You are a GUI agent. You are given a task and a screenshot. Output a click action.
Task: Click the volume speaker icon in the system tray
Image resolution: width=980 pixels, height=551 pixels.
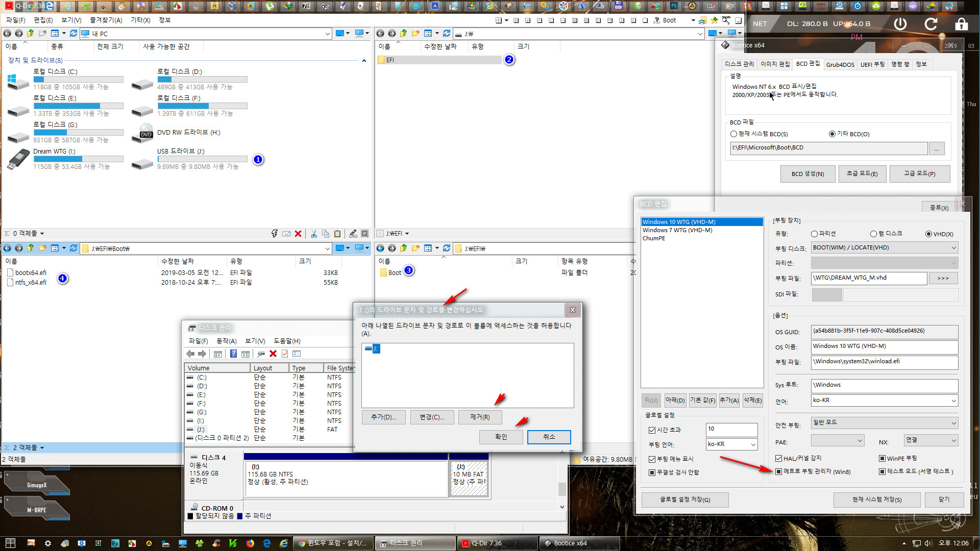[x=928, y=543]
